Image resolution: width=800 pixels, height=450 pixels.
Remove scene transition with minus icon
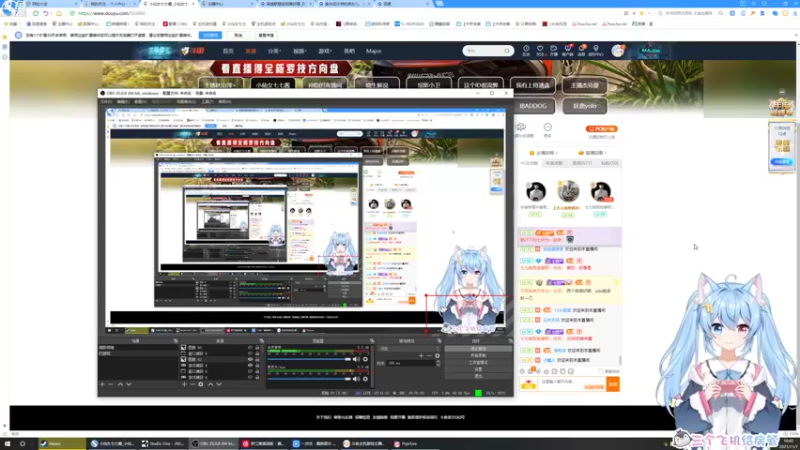coord(429,356)
